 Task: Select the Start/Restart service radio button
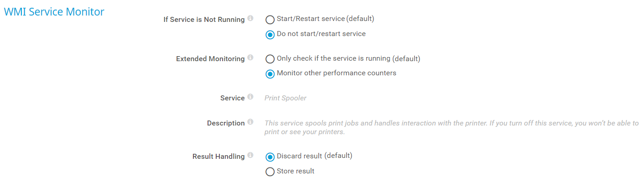click(x=270, y=20)
